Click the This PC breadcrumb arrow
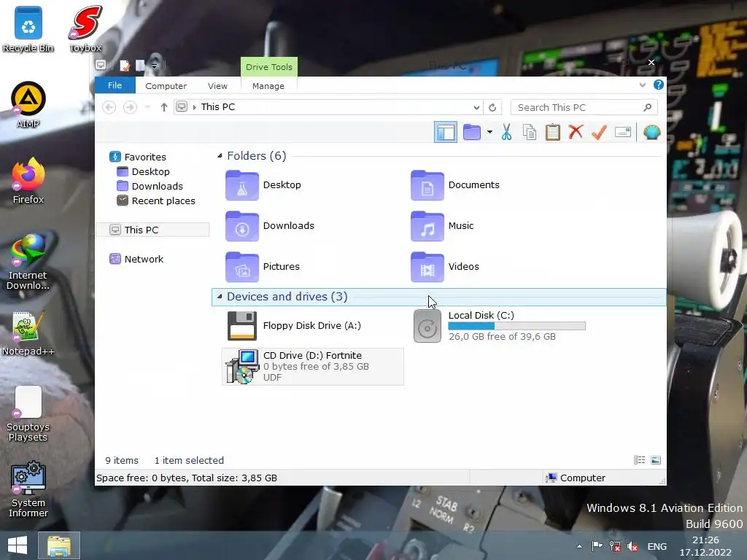The image size is (747, 560). click(194, 107)
